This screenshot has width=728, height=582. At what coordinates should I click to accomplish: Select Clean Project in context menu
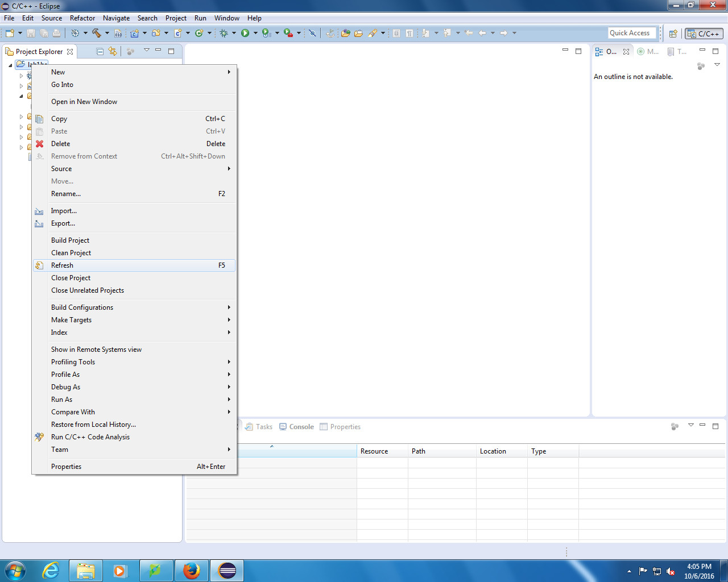(134, 253)
